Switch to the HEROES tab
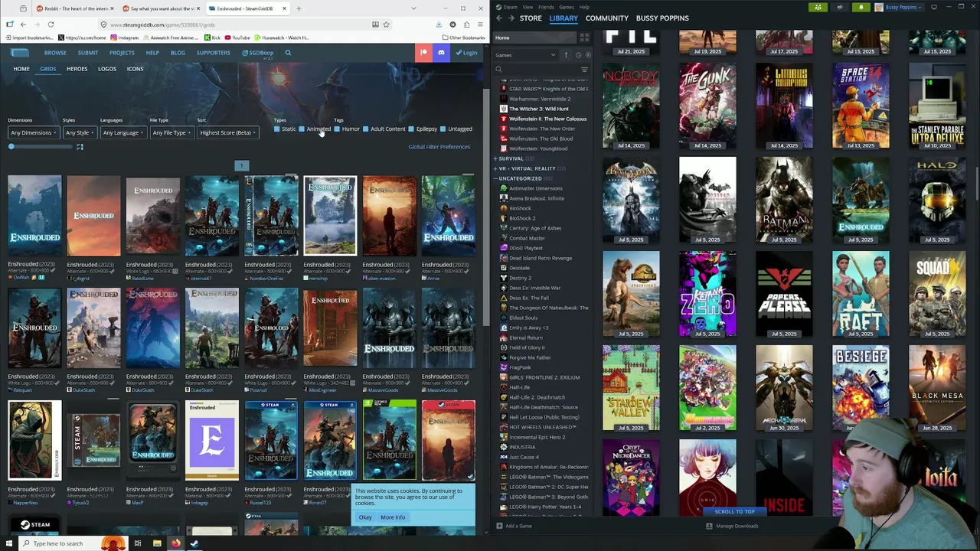This screenshot has width=980, height=551. click(77, 69)
